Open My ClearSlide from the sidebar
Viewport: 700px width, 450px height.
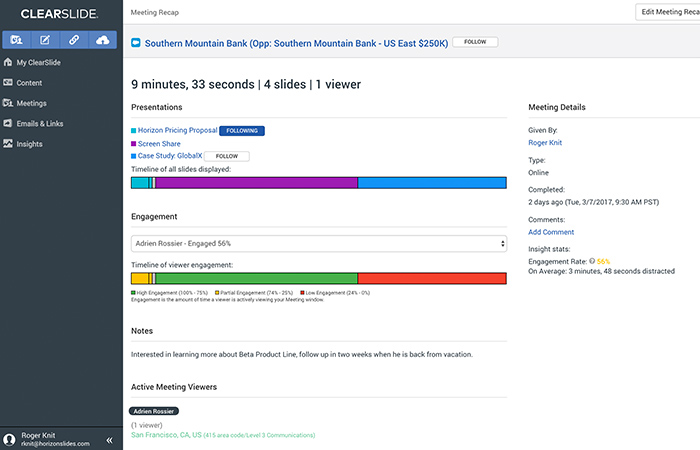pyautogui.click(x=38, y=62)
